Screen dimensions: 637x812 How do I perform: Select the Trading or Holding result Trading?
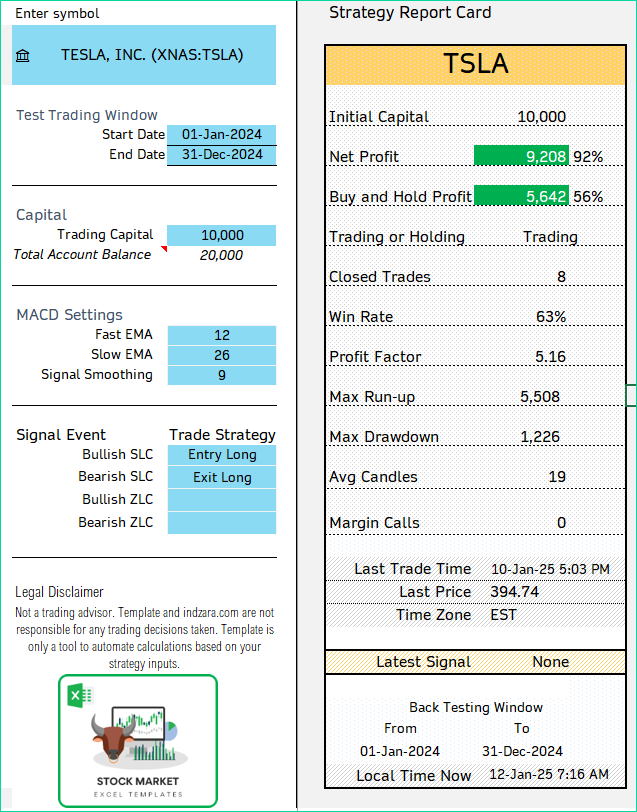(550, 237)
